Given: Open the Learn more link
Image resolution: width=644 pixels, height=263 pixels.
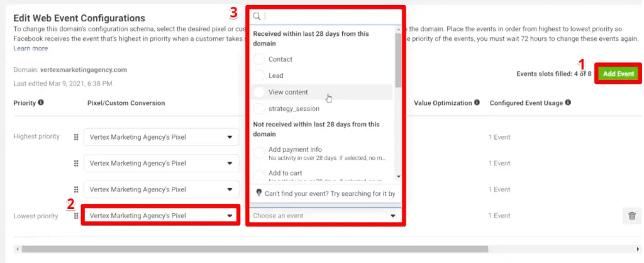Looking at the screenshot, I should point(30,48).
